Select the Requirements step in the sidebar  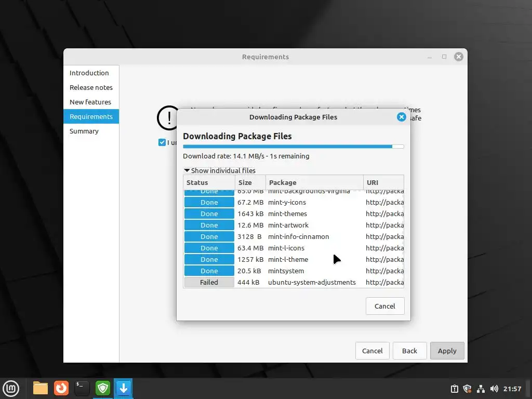point(91,116)
